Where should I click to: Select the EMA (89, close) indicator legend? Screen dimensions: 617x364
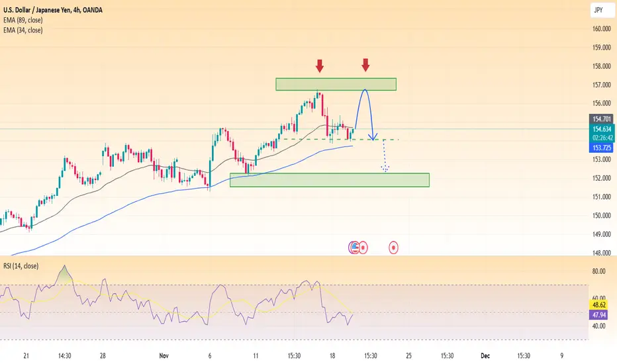pyautogui.click(x=23, y=20)
